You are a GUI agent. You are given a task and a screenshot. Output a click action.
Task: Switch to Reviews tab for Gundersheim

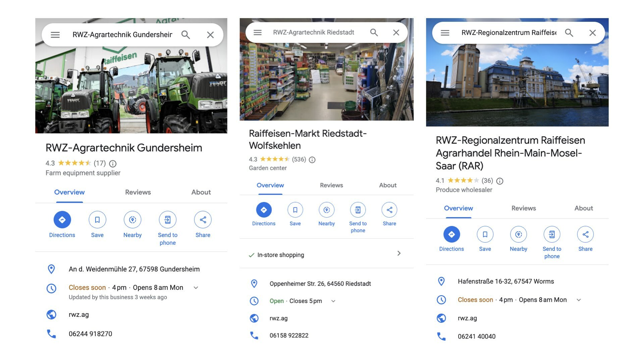point(138,192)
